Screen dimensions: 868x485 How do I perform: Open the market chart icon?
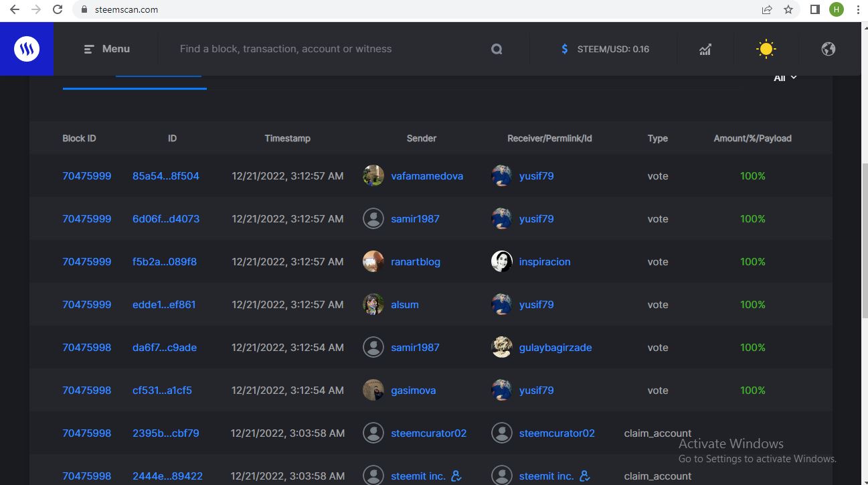(x=705, y=49)
